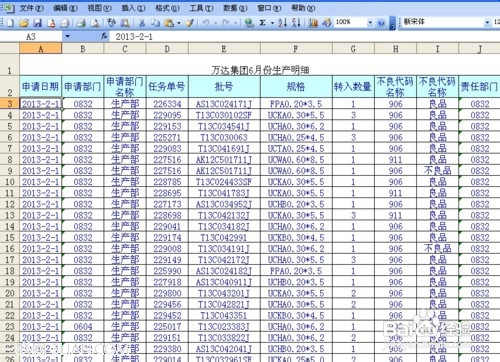Screen dimensions: 500x362
Task: Click the title cell 万达集团6月份生产明细
Action: (260, 65)
